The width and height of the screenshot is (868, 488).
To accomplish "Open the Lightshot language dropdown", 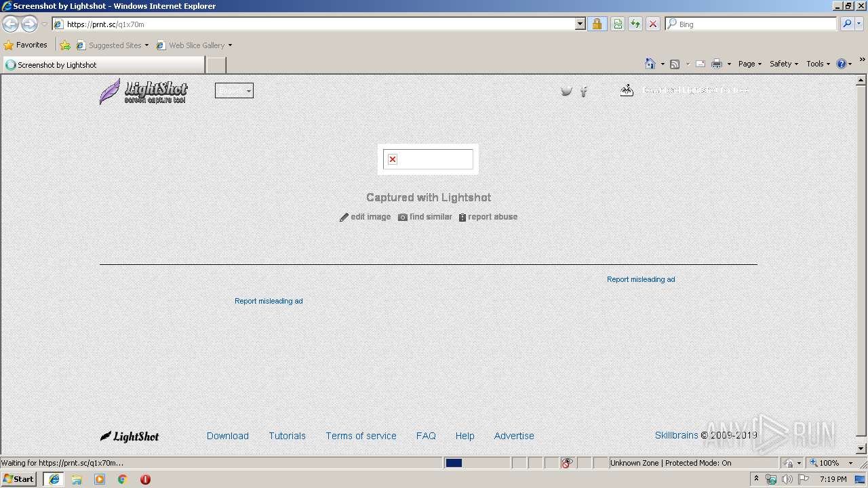I will [x=234, y=91].
